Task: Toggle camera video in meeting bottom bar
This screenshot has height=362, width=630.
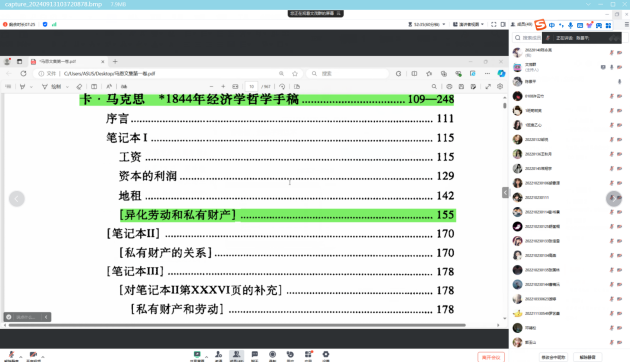Action: pyautogui.click(x=33, y=355)
